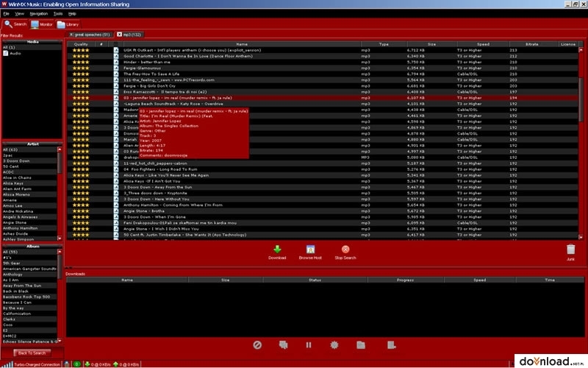Click Album list scroll up arrow

[60, 252]
